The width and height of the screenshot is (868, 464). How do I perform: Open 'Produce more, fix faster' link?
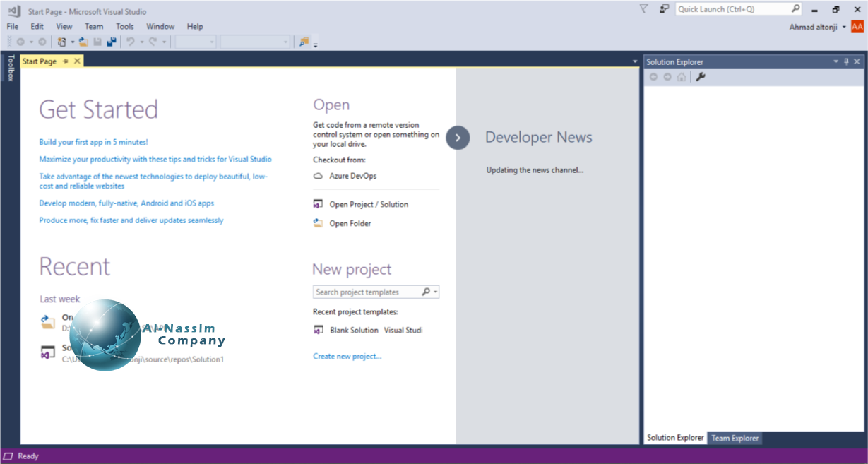(131, 220)
